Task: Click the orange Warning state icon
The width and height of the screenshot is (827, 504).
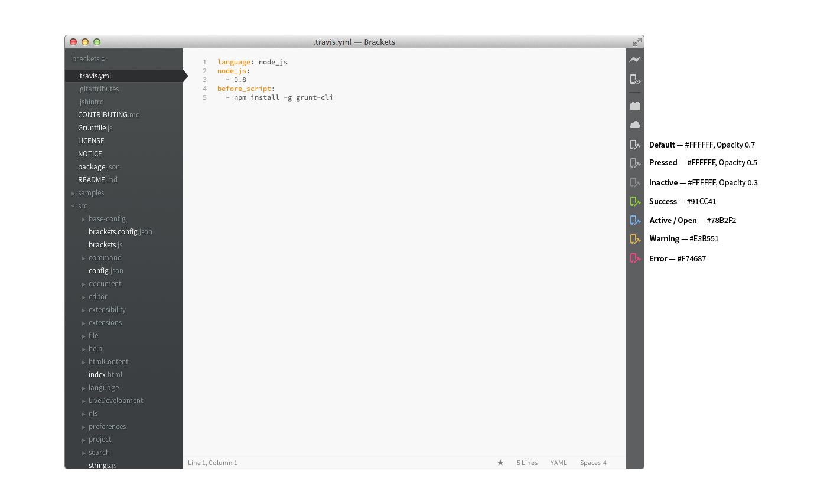Action: pyautogui.click(x=635, y=239)
